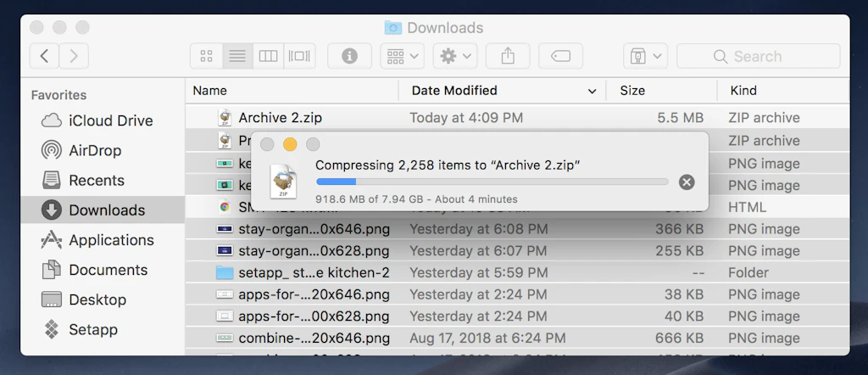The height and width of the screenshot is (375, 868).
Task: Minimize the compression dialog with the yellow button
Action: point(290,144)
